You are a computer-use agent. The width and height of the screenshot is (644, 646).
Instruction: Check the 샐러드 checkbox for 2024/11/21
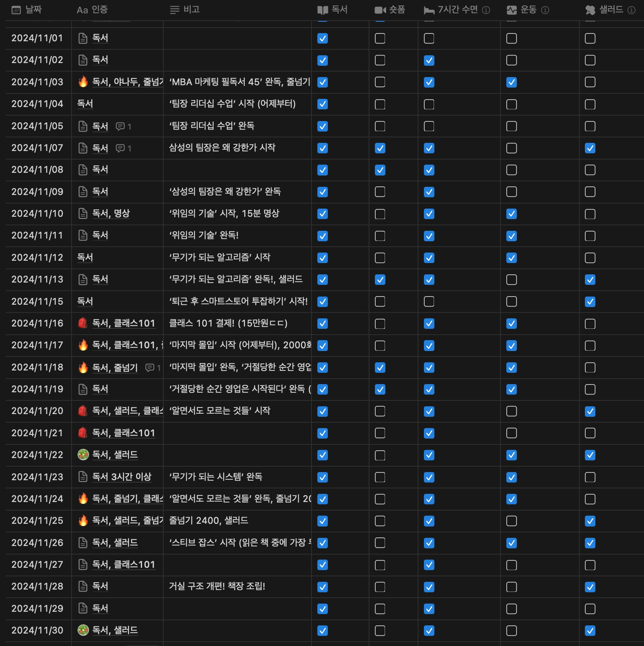pyautogui.click(x=590, y=433)
